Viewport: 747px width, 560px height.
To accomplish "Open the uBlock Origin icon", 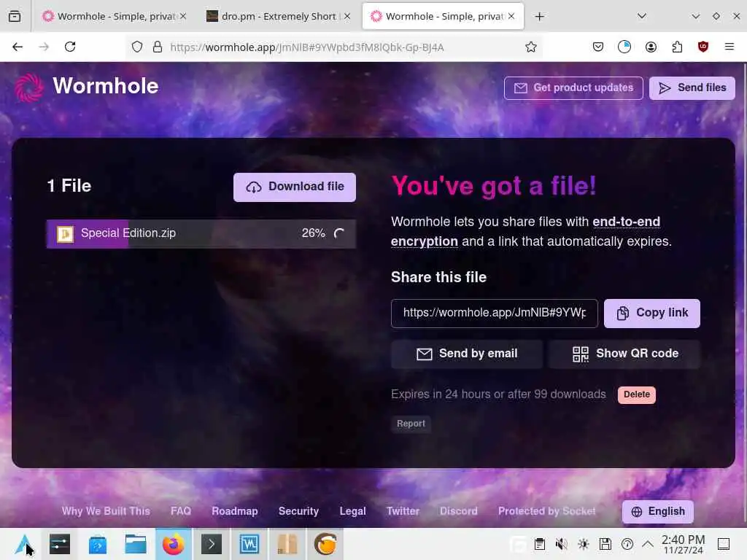I will point(703,47).
